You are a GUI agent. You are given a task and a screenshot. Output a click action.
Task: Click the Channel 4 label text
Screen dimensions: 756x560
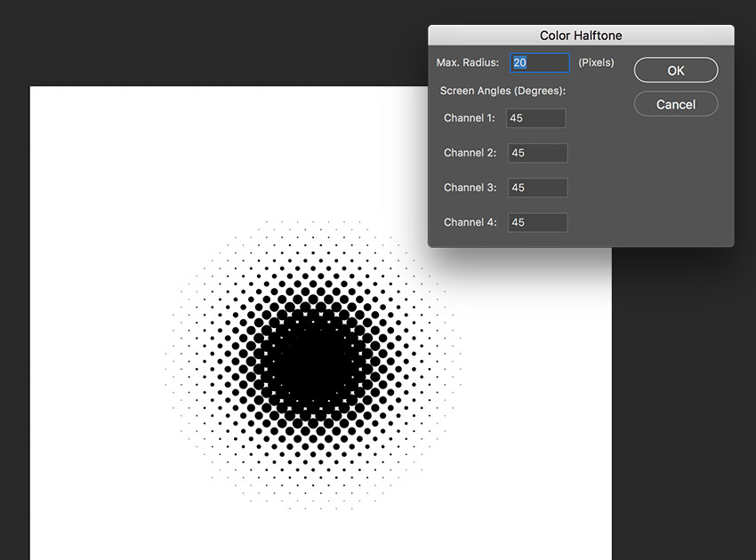[470, 222]
